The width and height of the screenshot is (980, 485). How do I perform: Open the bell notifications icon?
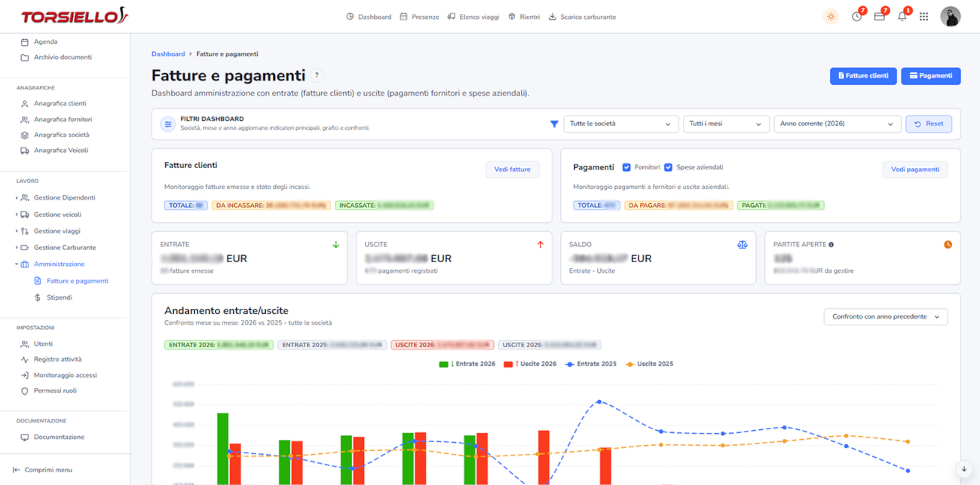pyautogui.click(x=902, y=17)
